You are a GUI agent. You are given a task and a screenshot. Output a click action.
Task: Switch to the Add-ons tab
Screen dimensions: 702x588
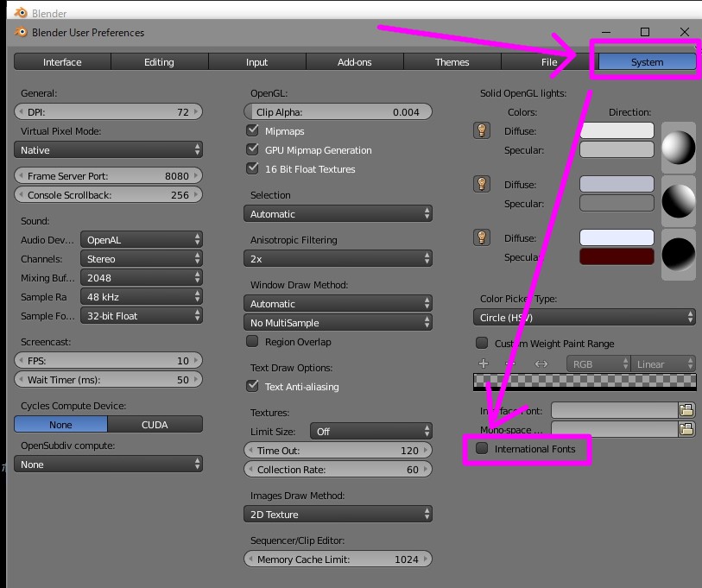[x=355, y=62]
